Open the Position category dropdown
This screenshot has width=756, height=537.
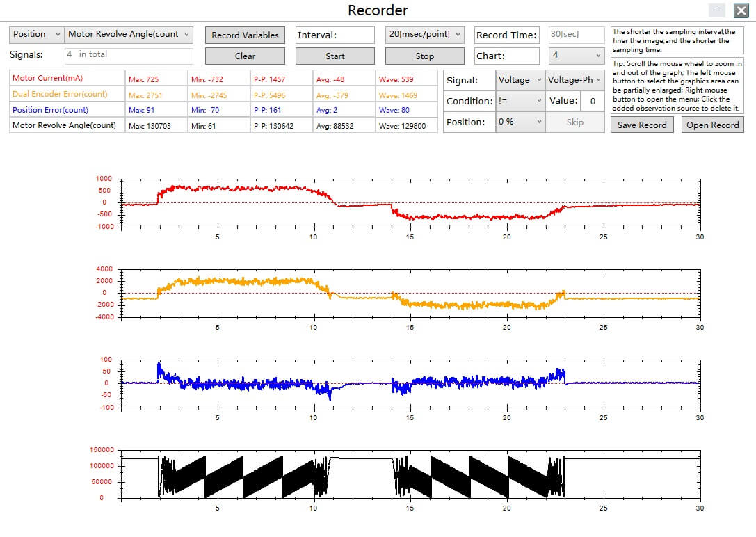click(36, 34)
